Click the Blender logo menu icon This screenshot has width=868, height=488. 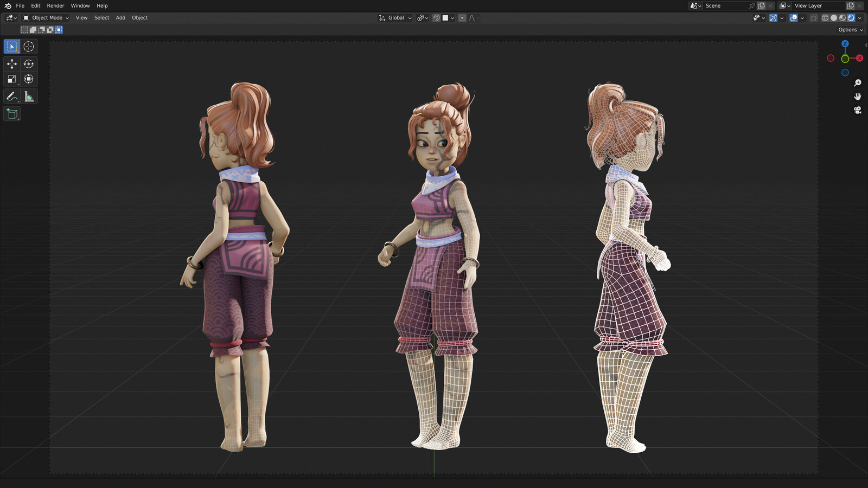[8, 5]
